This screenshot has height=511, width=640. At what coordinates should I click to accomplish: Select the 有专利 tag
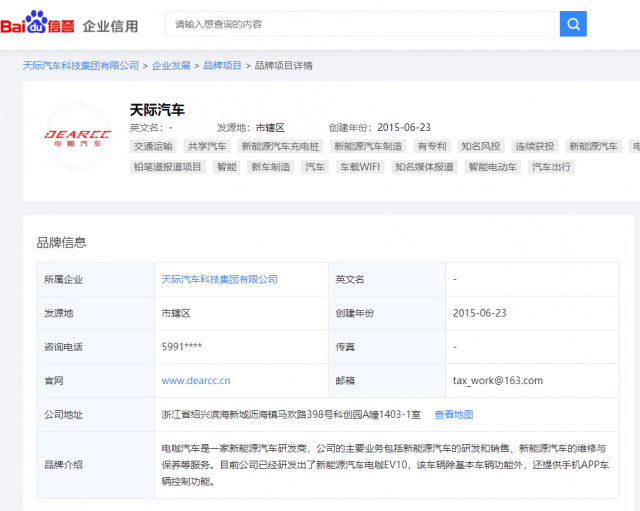tap(432, 146)
